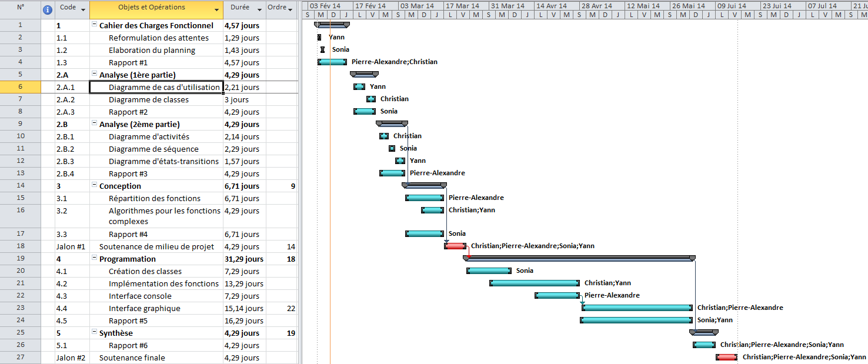This screenshot has height=364, width=868.
Task: Collapse the Cahier des Charges Fonctionnel group
Action: tap(94, 25)
